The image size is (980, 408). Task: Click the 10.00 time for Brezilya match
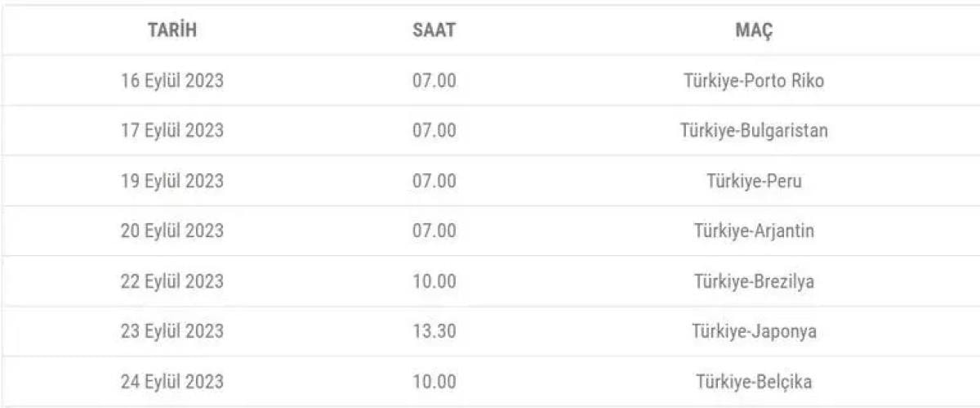point(434,281)
